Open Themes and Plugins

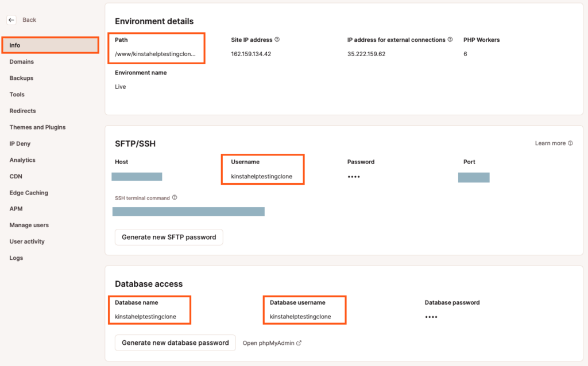pos(37,127)
